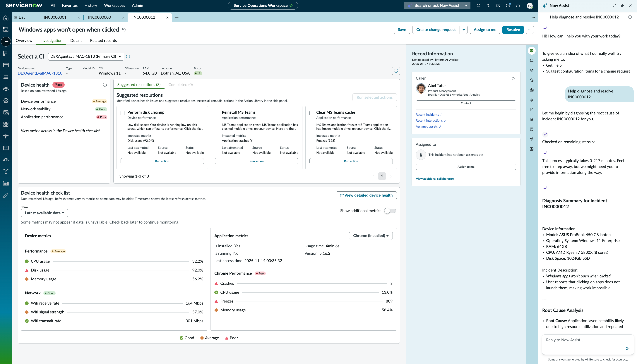Image resolution: width=637 pixels, height=364 pixels.
Task: Expand Assigned assets
Action: 429,126
